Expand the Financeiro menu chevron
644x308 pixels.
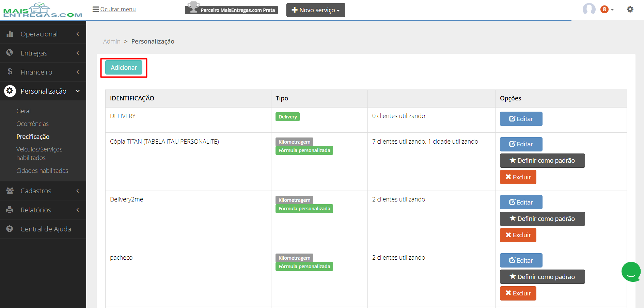point(78,72)
